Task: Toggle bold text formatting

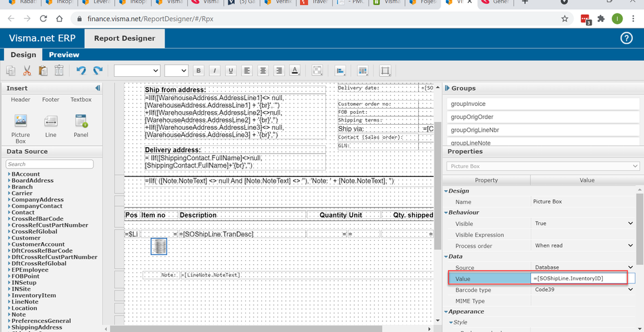Action: 199,70
